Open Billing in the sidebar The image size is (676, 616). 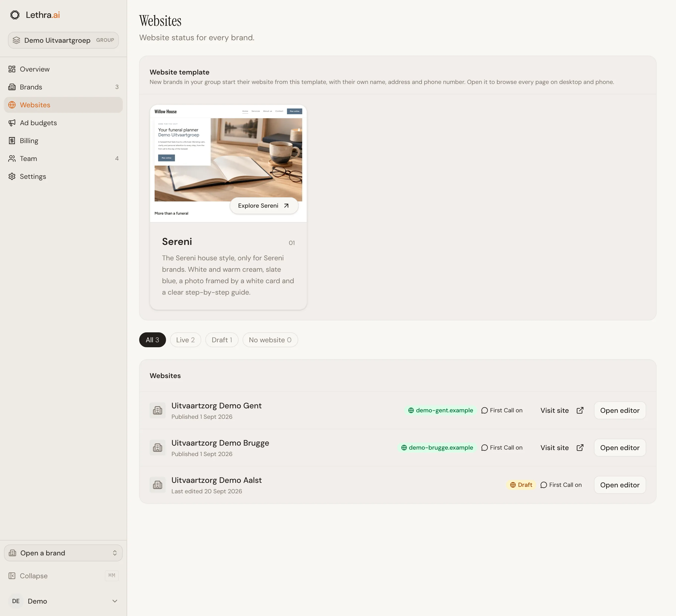point(63,141)
